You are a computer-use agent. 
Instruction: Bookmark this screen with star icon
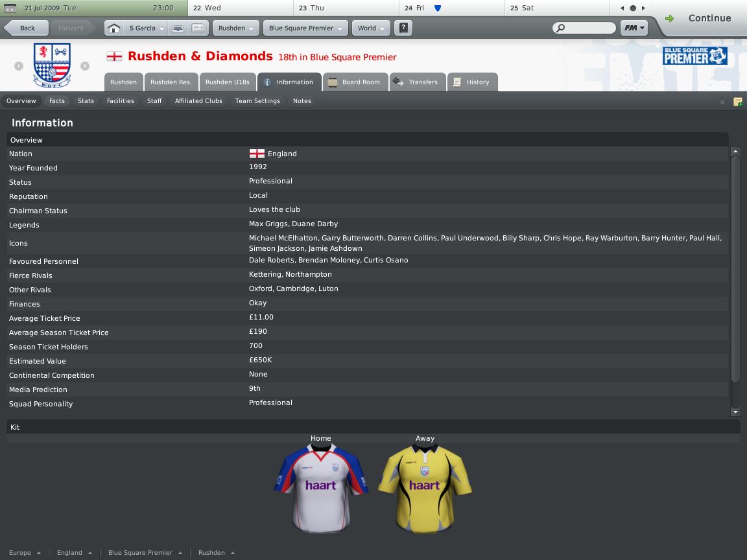click(x=722, y=101)
